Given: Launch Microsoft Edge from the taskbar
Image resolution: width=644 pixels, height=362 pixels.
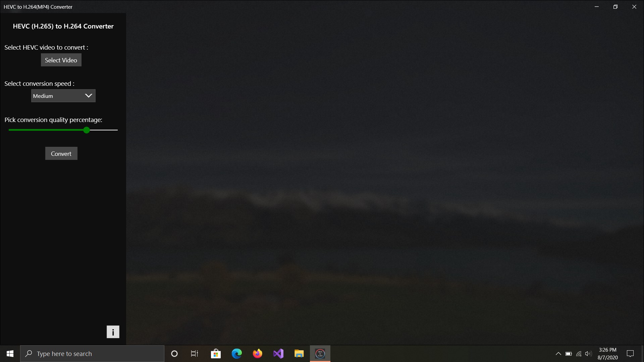Looking at the screenshot, I should (237, 354).
